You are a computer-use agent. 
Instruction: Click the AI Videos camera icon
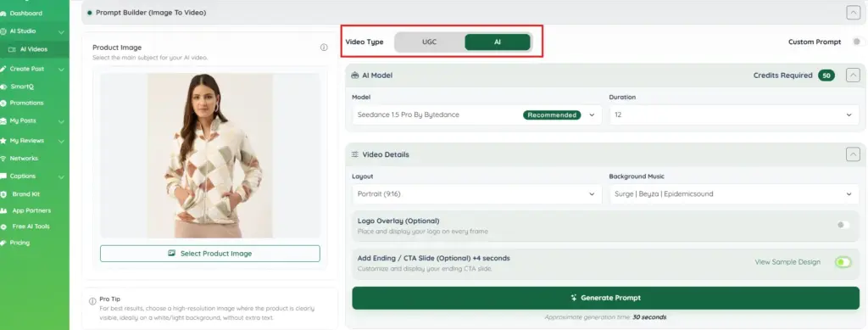(x=12, y=49)
